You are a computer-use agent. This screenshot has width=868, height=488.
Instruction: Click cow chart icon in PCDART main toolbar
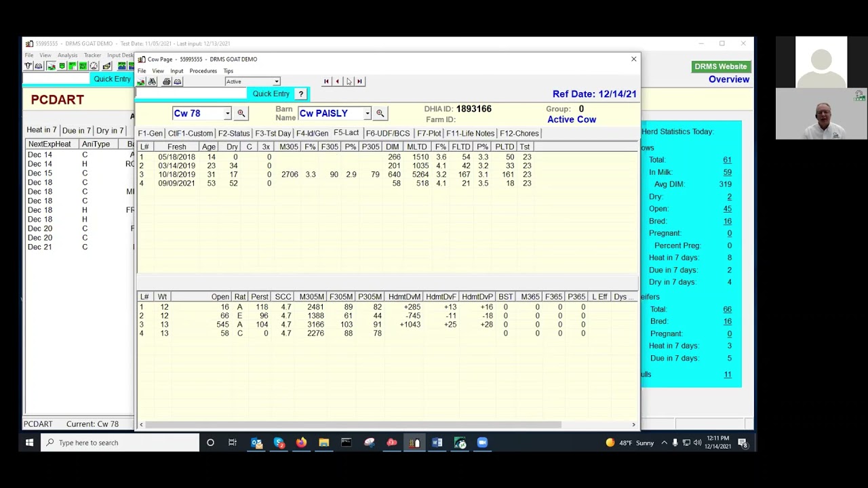pos(51,66)
